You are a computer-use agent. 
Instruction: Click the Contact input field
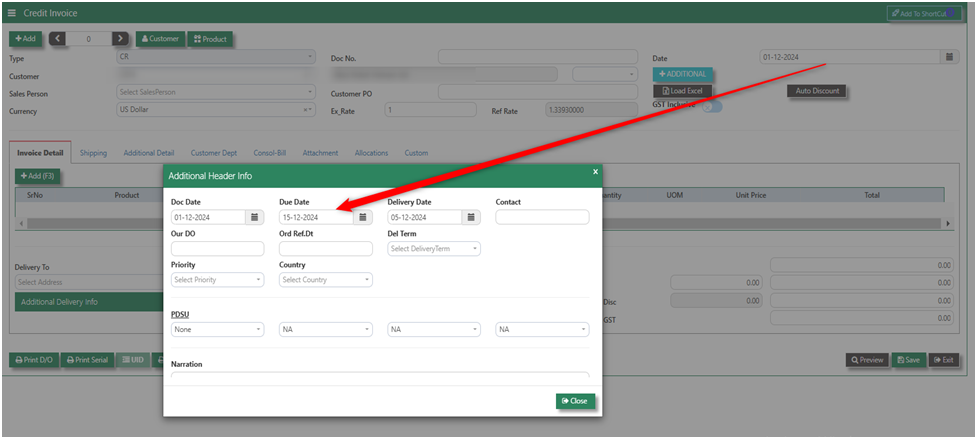point(542,217)
